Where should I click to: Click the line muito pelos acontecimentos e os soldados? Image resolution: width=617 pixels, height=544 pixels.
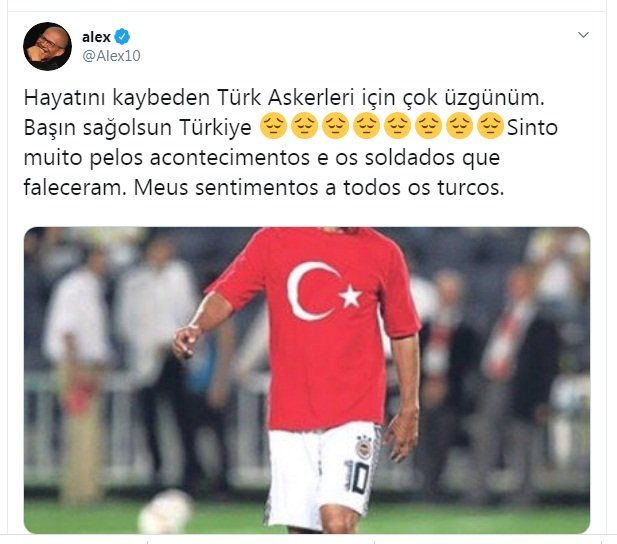coord(262,157)
